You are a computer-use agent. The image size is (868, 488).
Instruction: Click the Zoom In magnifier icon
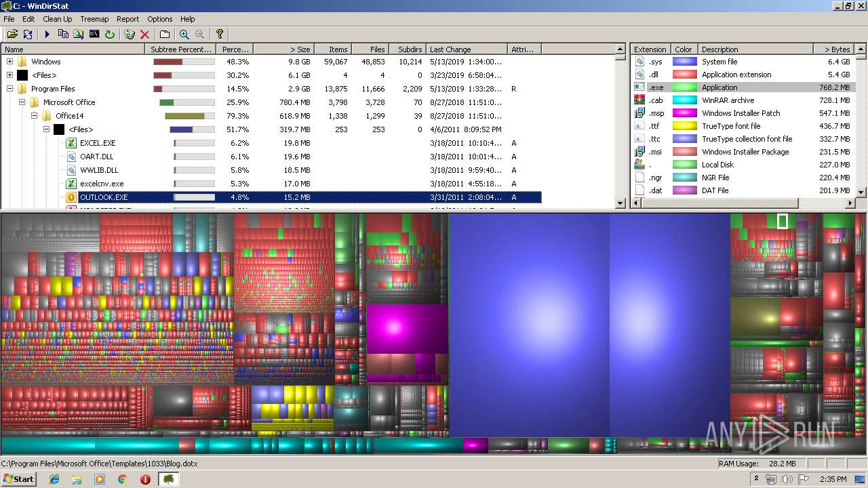pyautogui.click(x=184, y=34)
